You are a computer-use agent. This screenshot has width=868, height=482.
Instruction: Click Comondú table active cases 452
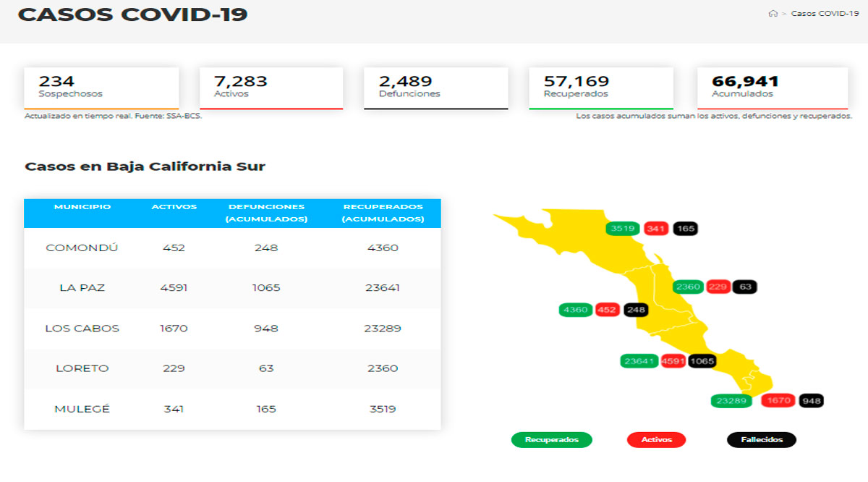coord(174,248)
